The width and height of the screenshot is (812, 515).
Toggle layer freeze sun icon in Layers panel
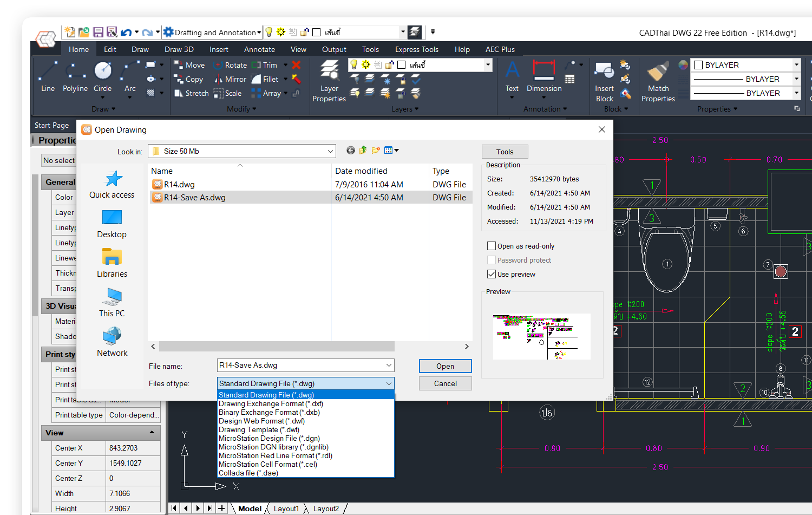[x=366, y=65]
